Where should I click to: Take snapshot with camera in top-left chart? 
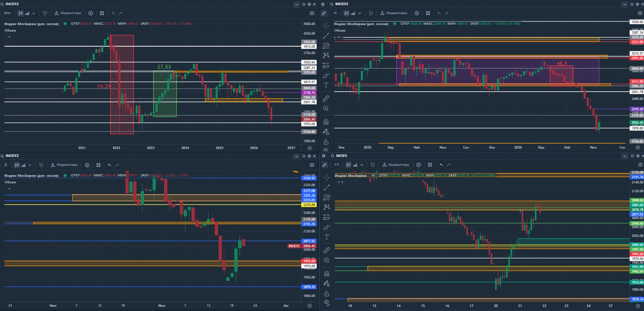312,13
